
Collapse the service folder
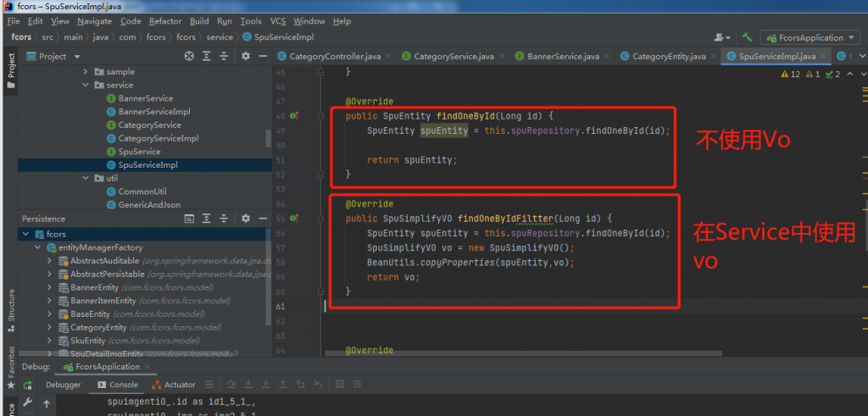86,86
